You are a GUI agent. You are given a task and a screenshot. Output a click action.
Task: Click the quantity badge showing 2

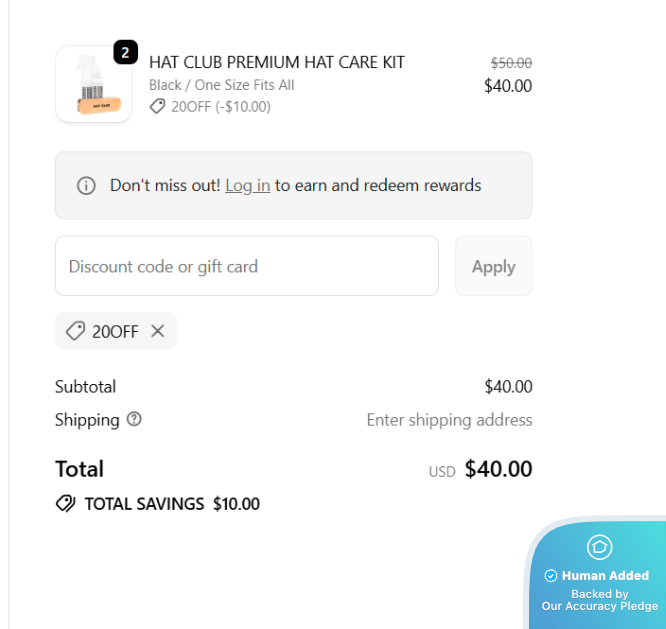tap(125, 52)
